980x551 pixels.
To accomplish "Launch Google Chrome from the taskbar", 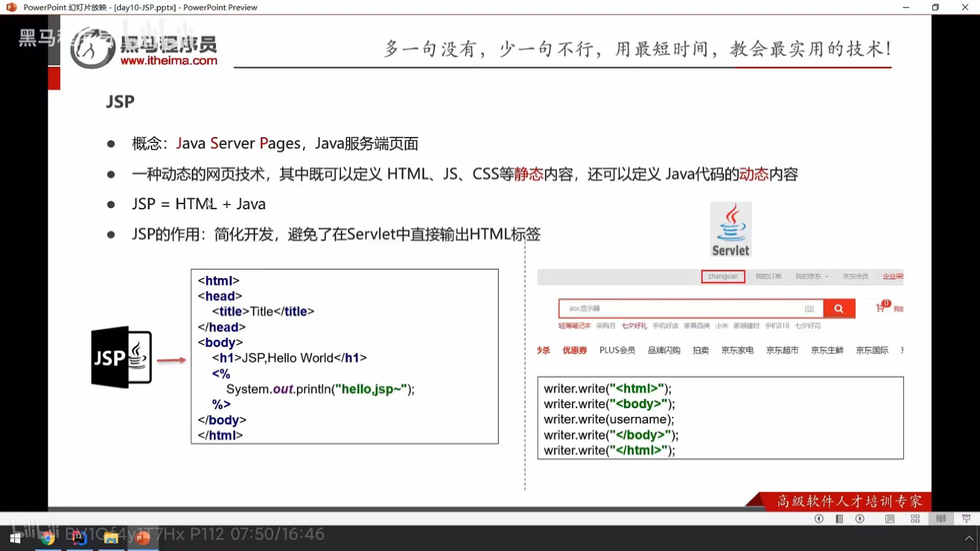I will [x=48, y=538].
